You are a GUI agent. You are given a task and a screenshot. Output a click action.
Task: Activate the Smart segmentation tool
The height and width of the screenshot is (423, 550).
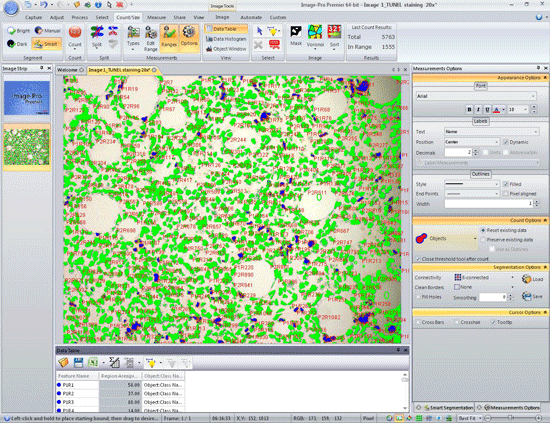coord(47,44)
